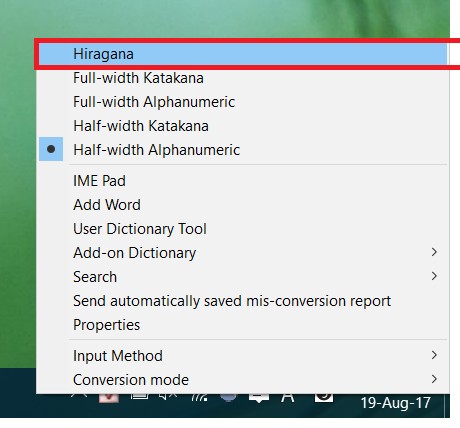460x428 pixels.
Task: Expand the Input Method submenu arrow
Action: [x=434, y=355]
